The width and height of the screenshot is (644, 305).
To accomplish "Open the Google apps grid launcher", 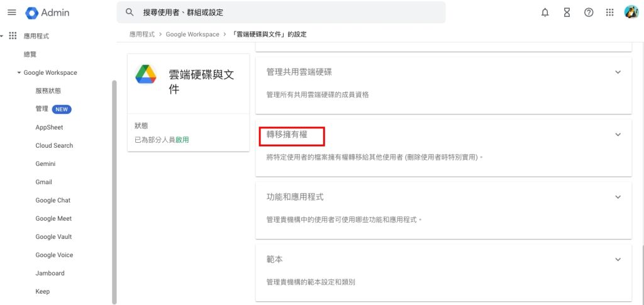I will 609,13.
